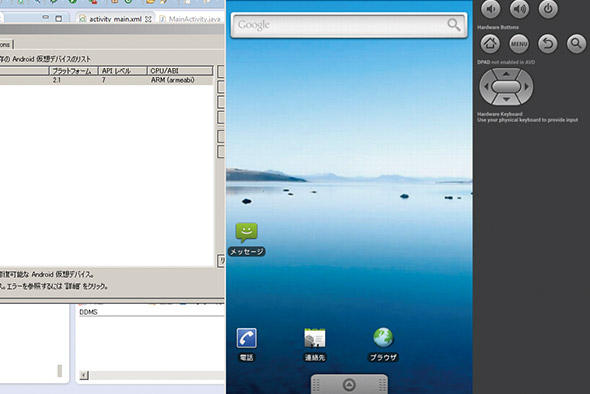
Task: Click the emulator Back arrow button
Action: pos(547,44)
